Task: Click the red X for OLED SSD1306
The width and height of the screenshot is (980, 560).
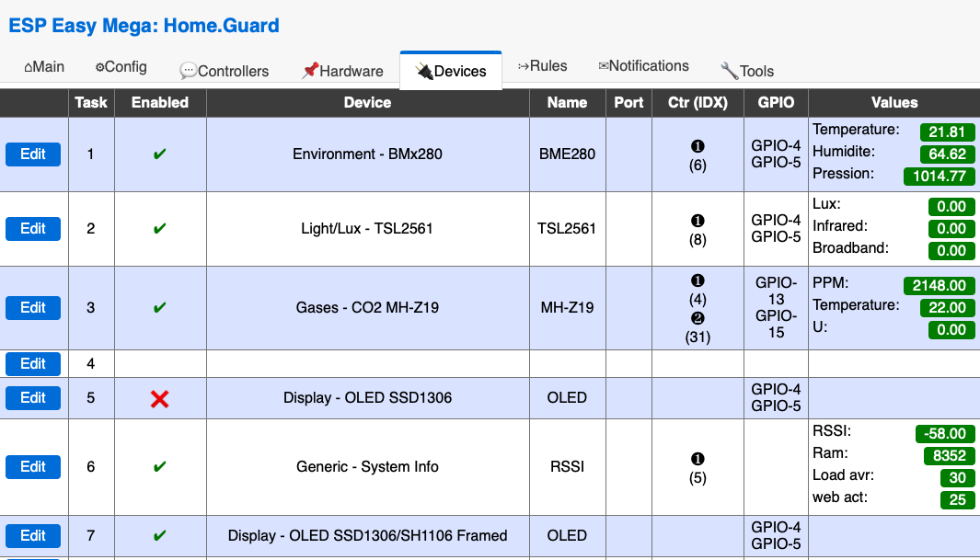Action: pyautogui.click(x=159, y=398)
